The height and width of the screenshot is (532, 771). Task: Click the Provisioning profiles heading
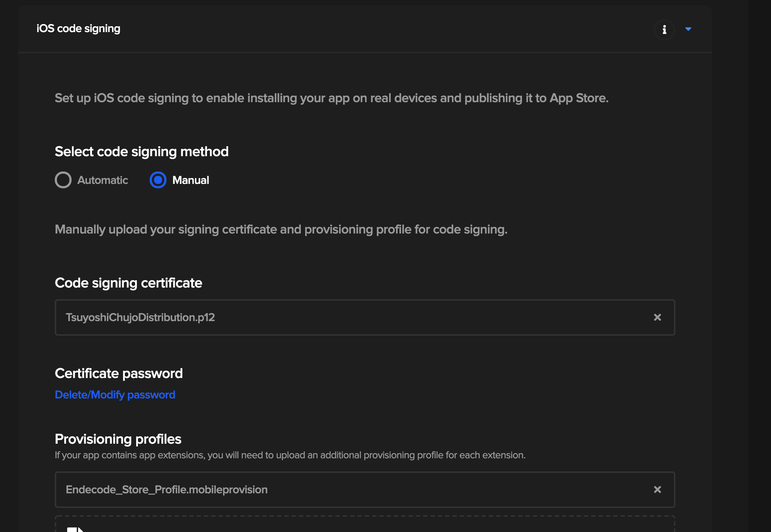[x=118, y=439]
